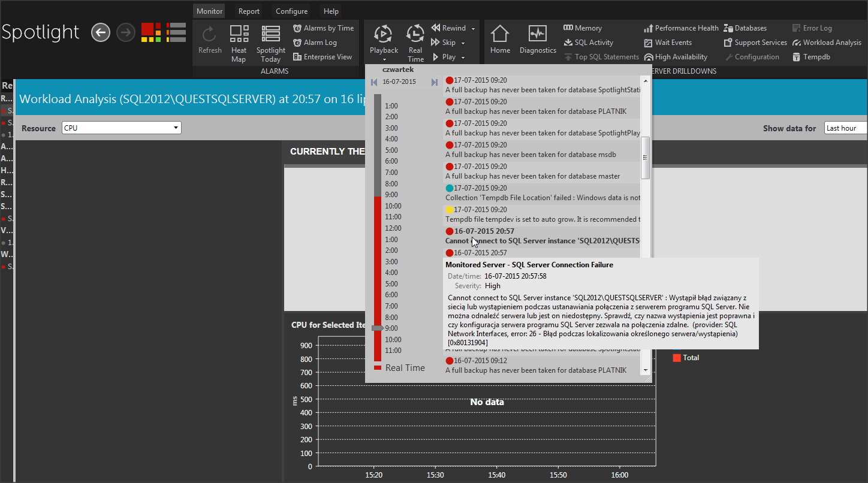
Task: Open the Diagnostics drilldown
Action: pyautogui.click(x=538, y=40)
